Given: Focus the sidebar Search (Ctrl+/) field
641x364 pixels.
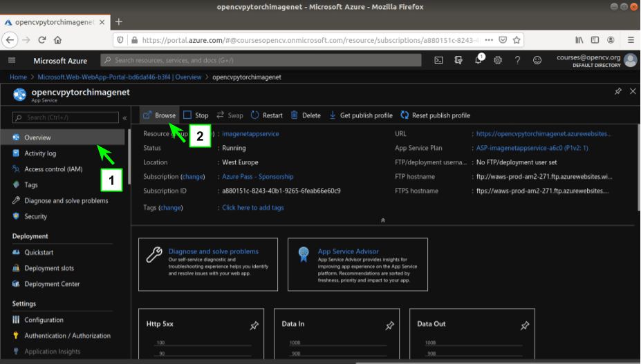Looking at the screenshot, I should coord(66,117).
